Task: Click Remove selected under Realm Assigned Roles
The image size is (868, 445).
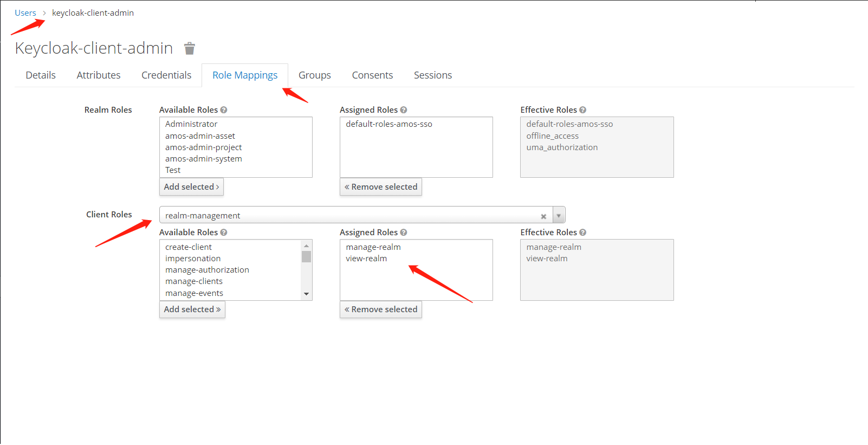Action: [381, 187]
